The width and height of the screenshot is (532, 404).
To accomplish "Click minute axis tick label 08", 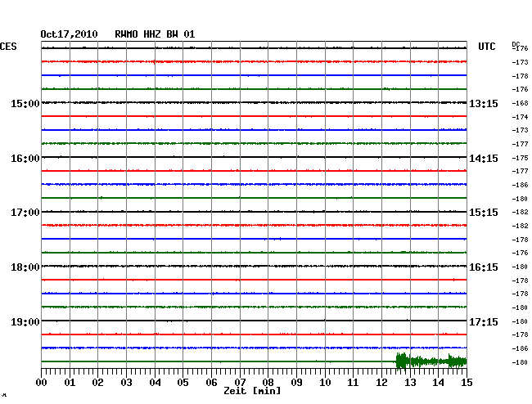I will pyautogui.click(x=268, y=382).
